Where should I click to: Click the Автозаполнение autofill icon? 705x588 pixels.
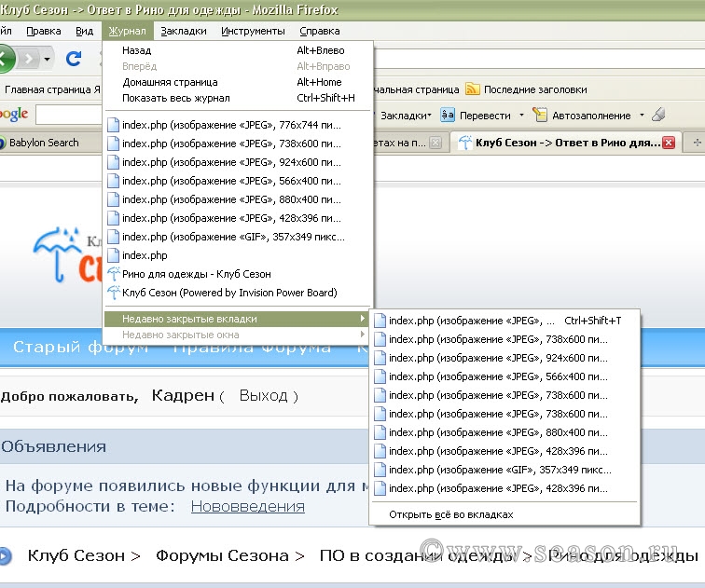540,115
